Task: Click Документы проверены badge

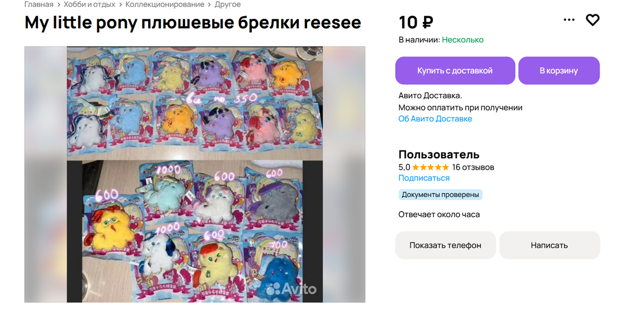Action: coord(441,194)
